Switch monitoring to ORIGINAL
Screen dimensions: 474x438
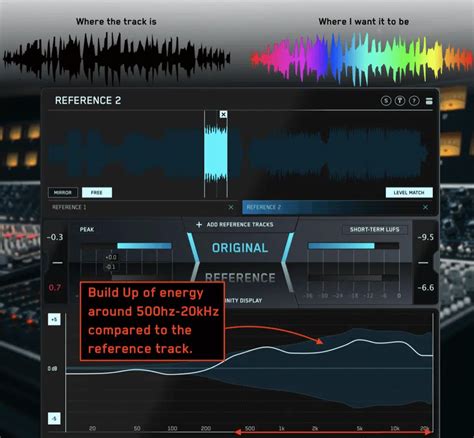click(x=240, y=248)
